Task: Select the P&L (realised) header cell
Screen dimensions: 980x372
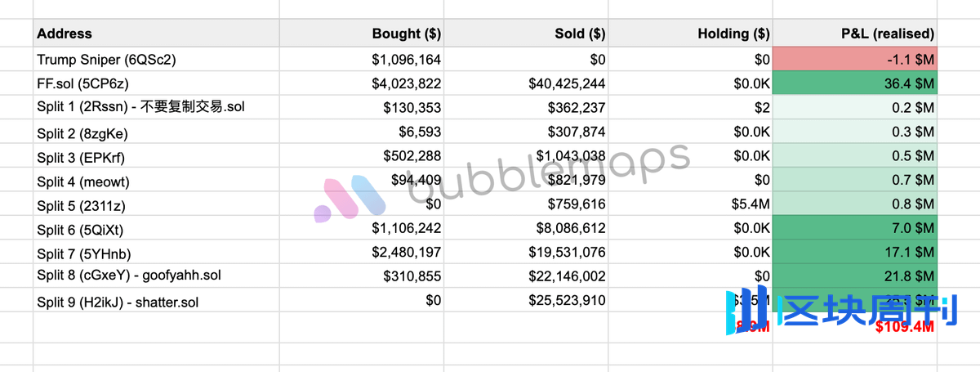Action: pyautogui.click(x=855, y=34)
